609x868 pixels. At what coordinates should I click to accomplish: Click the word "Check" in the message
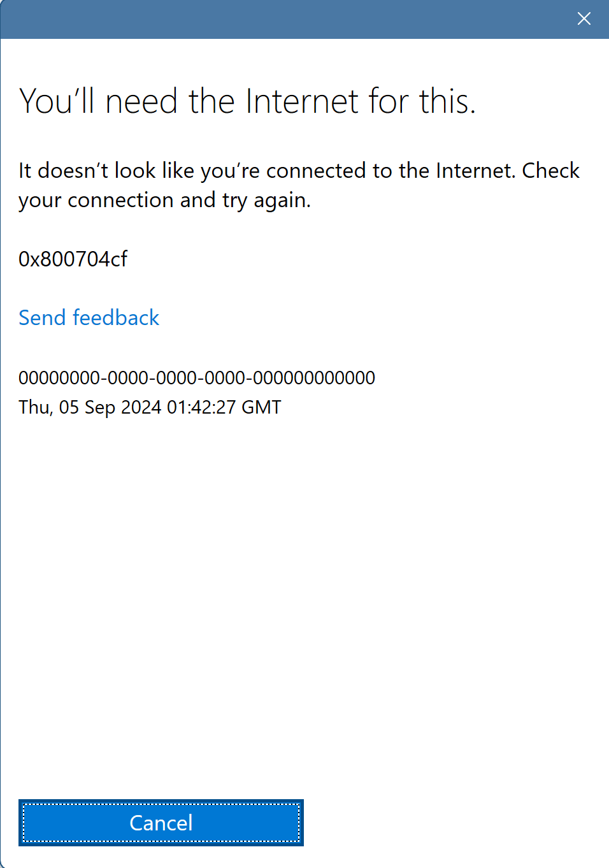tap(551, 170)
